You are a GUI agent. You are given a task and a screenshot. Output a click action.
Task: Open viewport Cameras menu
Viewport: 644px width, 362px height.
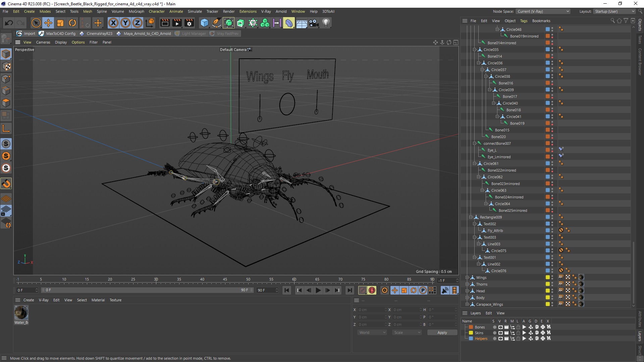43,42
